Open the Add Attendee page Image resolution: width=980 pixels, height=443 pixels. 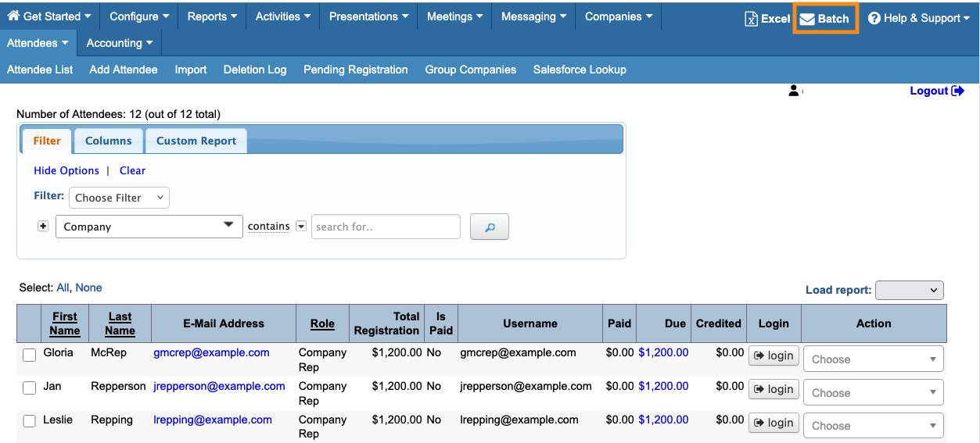124,70
